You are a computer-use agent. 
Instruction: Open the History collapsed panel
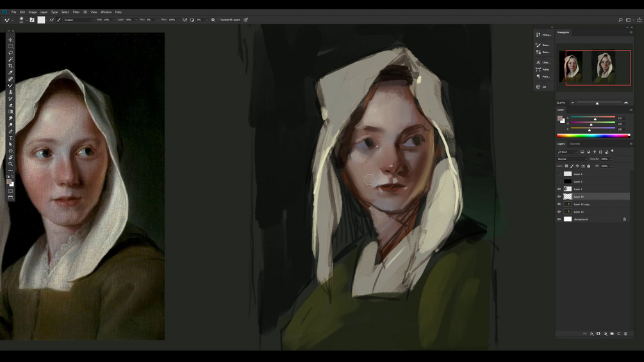pos(543,35)
